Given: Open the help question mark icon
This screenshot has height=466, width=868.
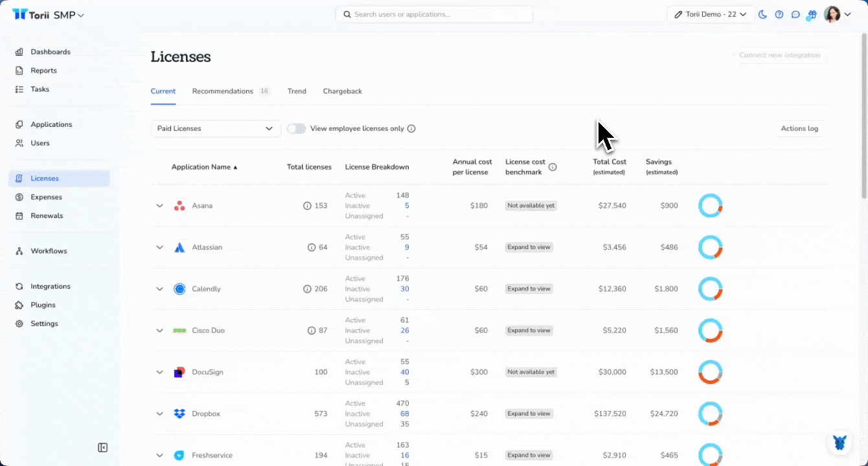Looking at the screenshot, I should coord(779,14).
